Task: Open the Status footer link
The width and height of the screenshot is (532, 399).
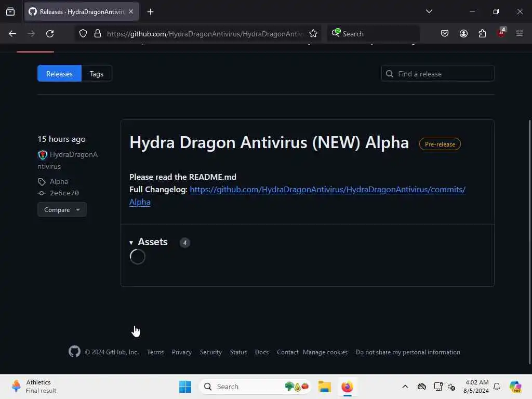Action: pyautogui.click(x=238, y=352)
